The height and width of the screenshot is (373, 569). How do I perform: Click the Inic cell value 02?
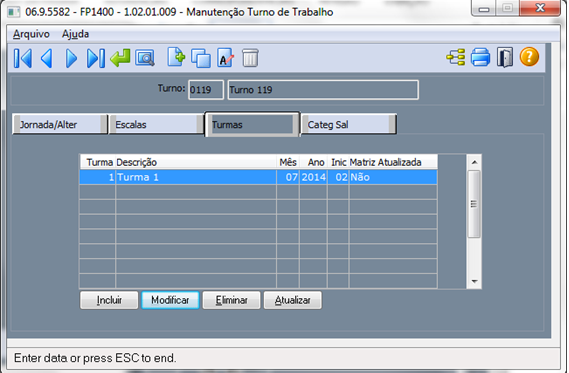(338, 177)
